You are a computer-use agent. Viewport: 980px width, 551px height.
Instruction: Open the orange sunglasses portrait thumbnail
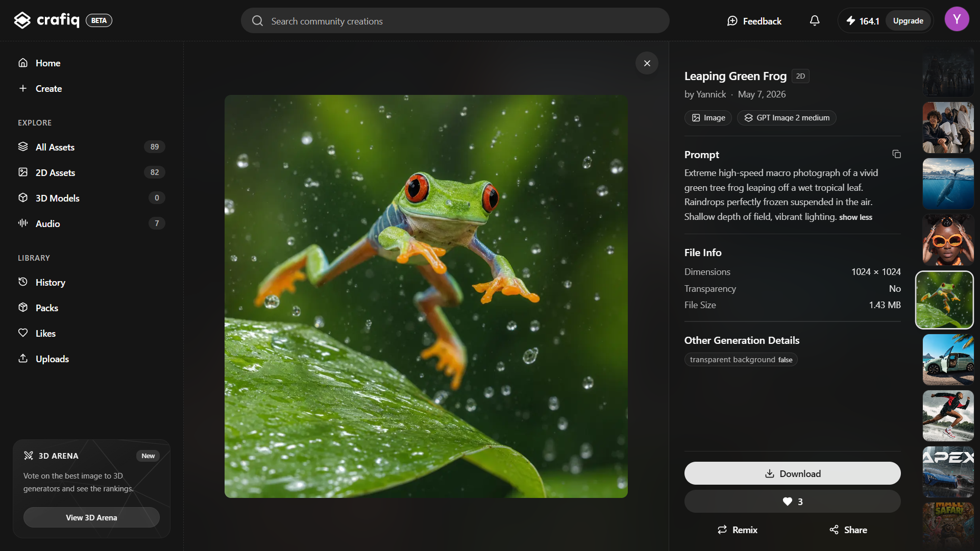tap(948, 240)
